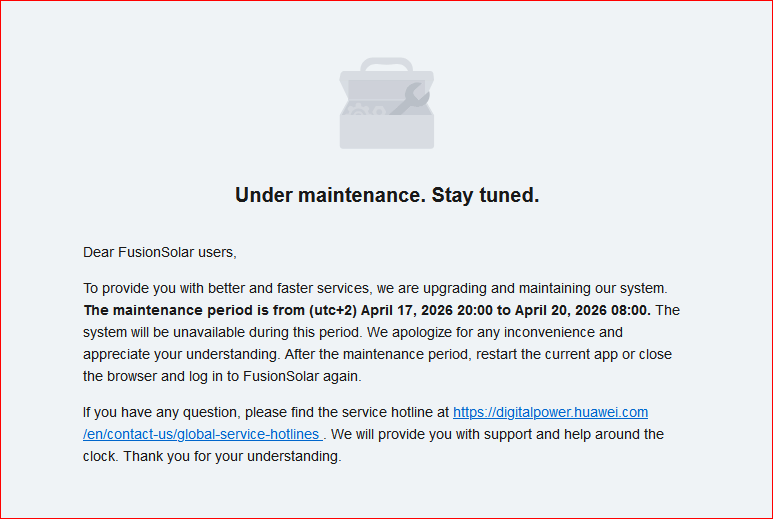Click the end date "April 20, 2026 08:00."
773x519 pixels.
click(x=583, y=310)
